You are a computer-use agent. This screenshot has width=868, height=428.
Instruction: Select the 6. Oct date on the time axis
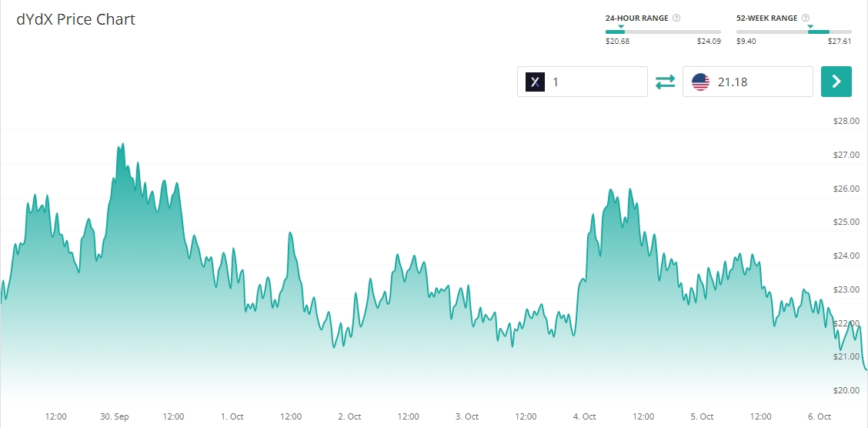tap(820, 416)
